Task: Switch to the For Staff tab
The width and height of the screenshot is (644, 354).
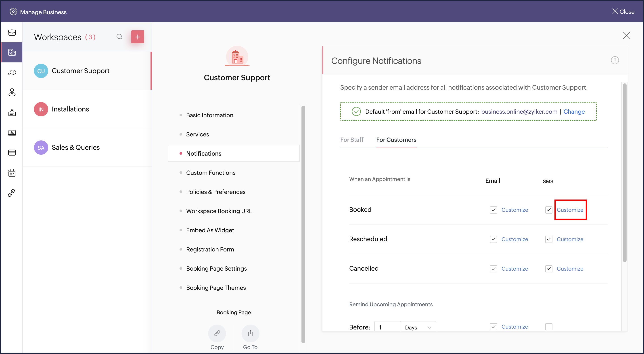Action: pos(351,140)
